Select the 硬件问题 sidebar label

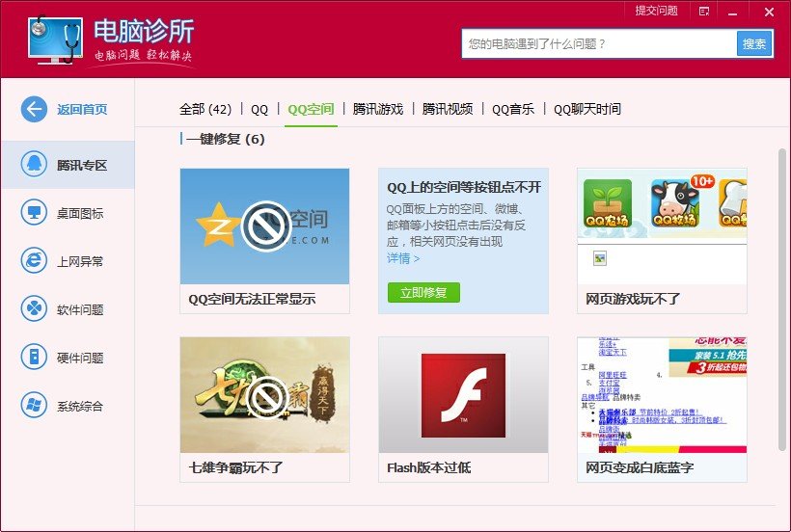click(x=80, y=358)
